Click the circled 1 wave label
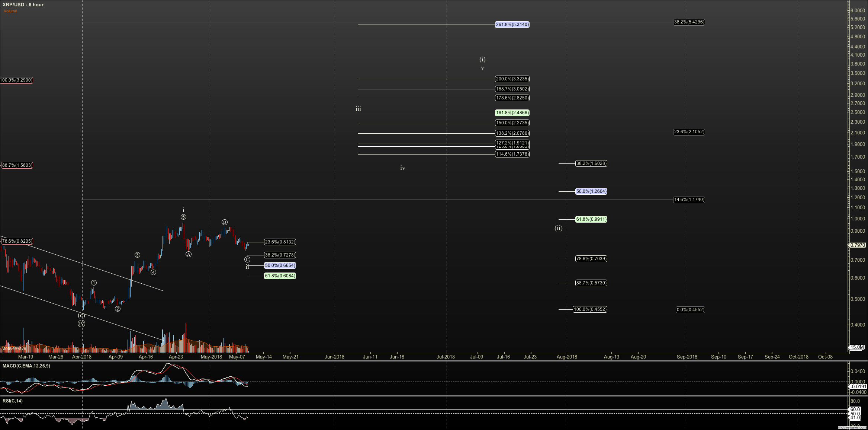868x430 pixels. click(94, 283)
